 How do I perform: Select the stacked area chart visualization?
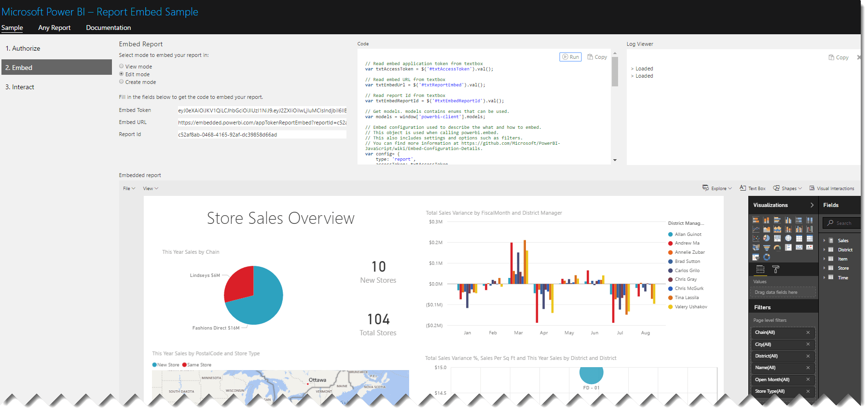(x=777, y=229)
